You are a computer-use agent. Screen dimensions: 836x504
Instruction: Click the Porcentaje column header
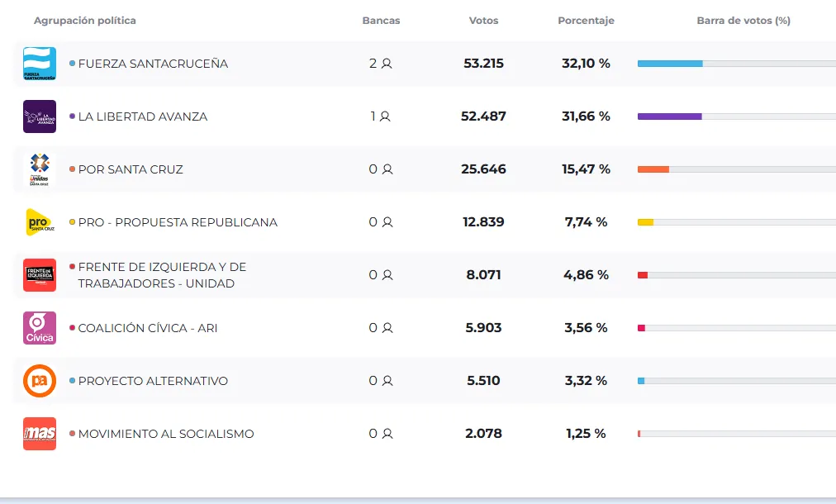pos(586,21)
